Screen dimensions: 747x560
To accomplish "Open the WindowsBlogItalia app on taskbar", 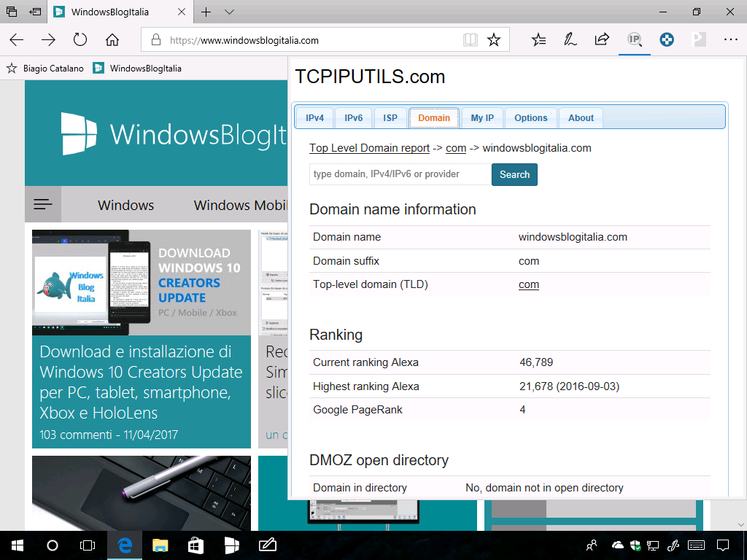I will (231, 545).
